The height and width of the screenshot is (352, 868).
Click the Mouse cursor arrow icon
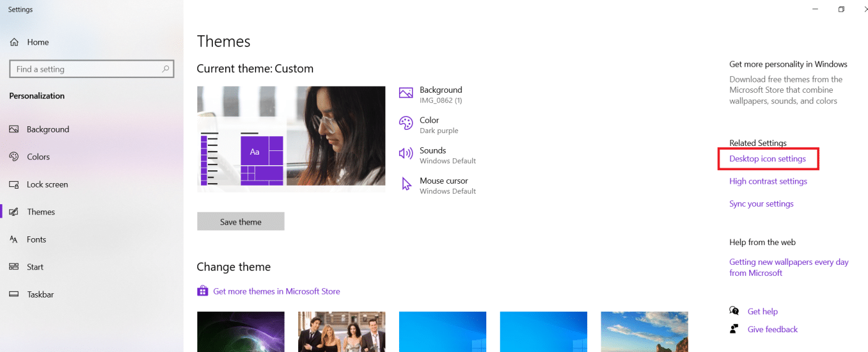point(406,184)
